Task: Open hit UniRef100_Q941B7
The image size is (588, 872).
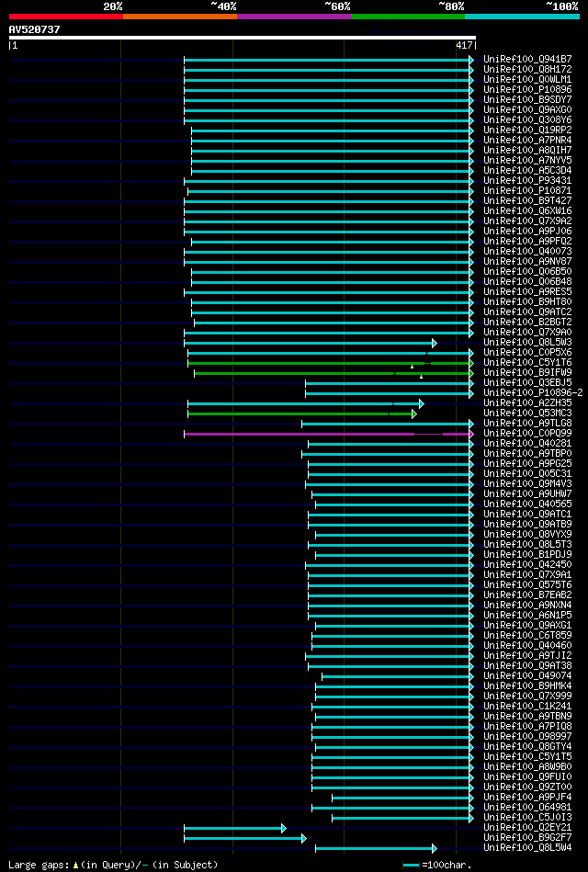Action: tap(527, 59)
